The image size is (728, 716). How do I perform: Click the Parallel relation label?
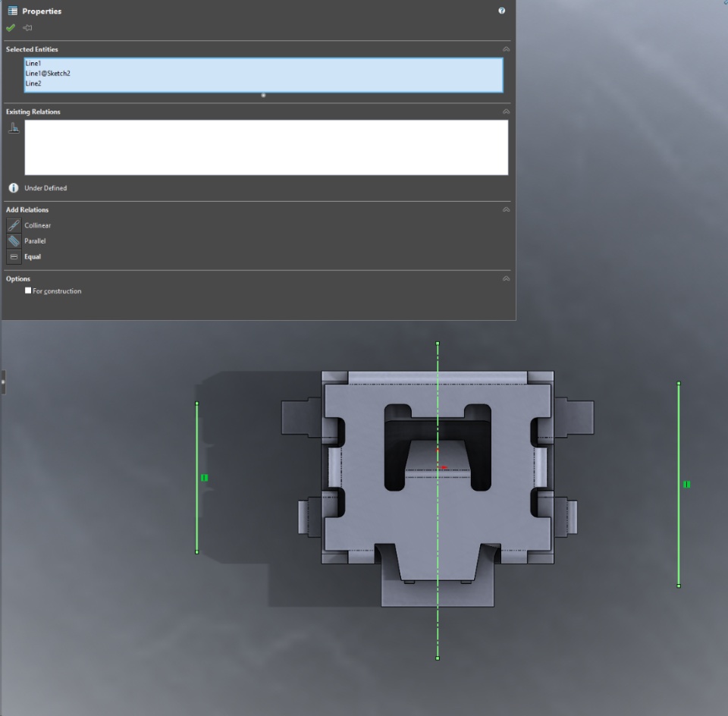click(35, 241)
